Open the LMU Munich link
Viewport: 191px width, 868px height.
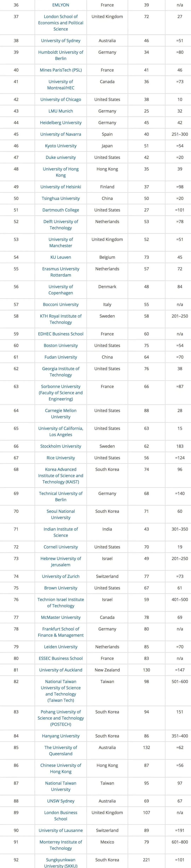[60, 111]
